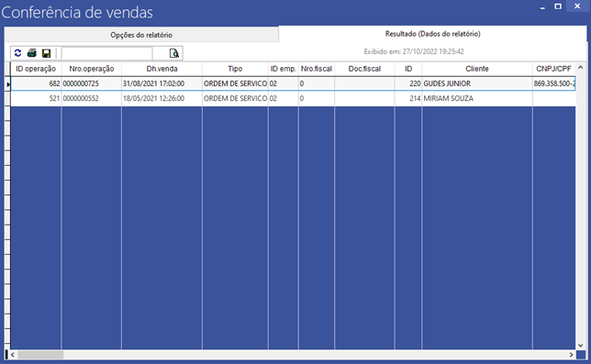Select the MIRIAM SOUZA client row
Image resolution: width=591 pixels, height=364 pixels.
[x=293, y=99]
